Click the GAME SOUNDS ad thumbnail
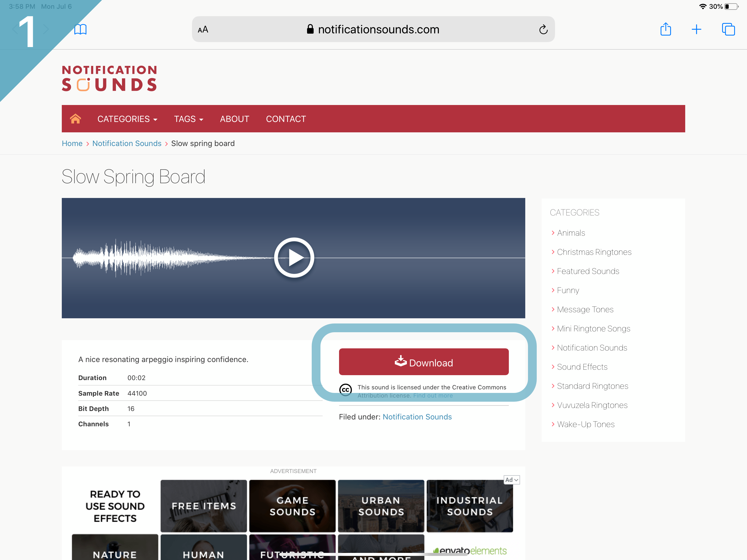 pyautogui.click(x=292, y=506)
